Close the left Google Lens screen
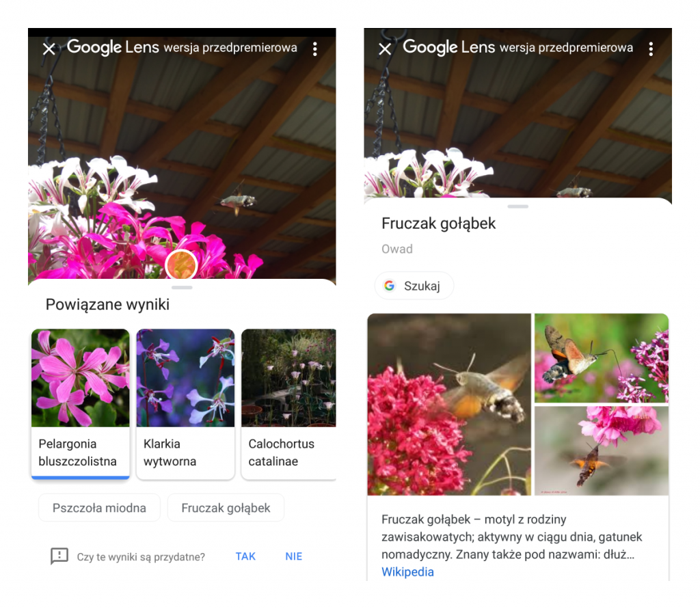The image size is (700, 609). tap(49, 49)
